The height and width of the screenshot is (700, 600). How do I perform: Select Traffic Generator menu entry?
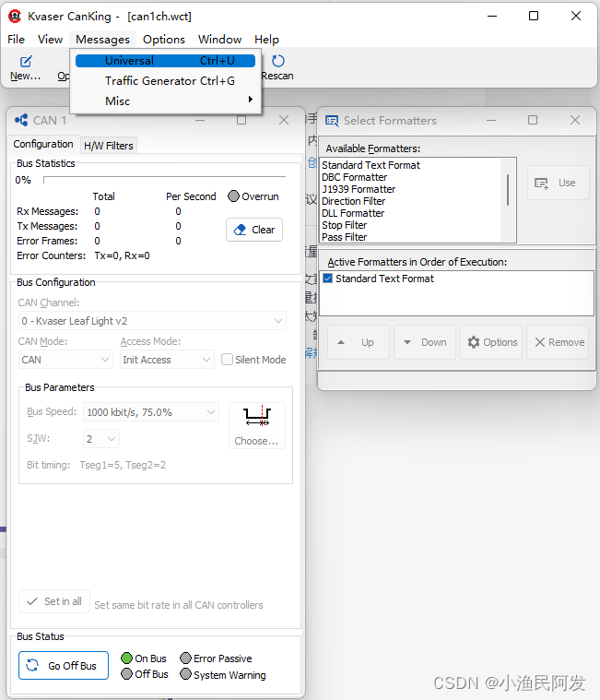pyautogui.click(x=165, y=81)
